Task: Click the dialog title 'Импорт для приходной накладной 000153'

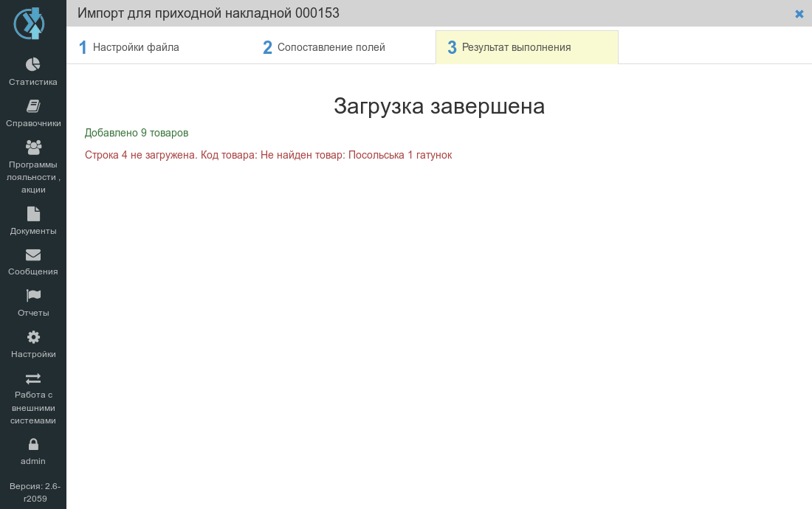Action: (x=209, y=13)
